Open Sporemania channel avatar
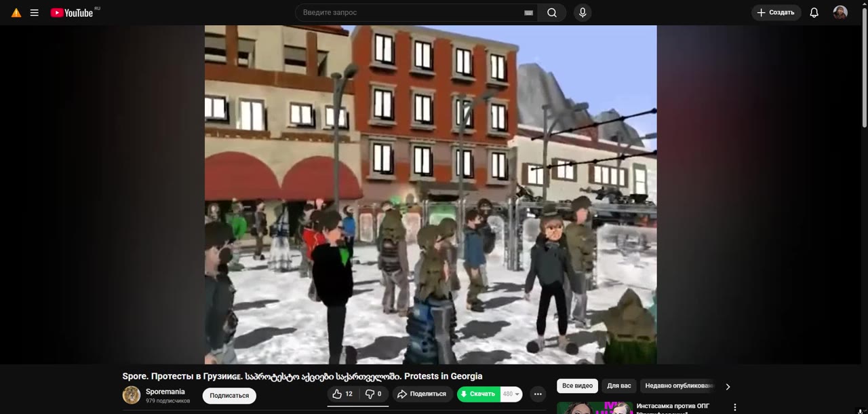 pos(132,395)
